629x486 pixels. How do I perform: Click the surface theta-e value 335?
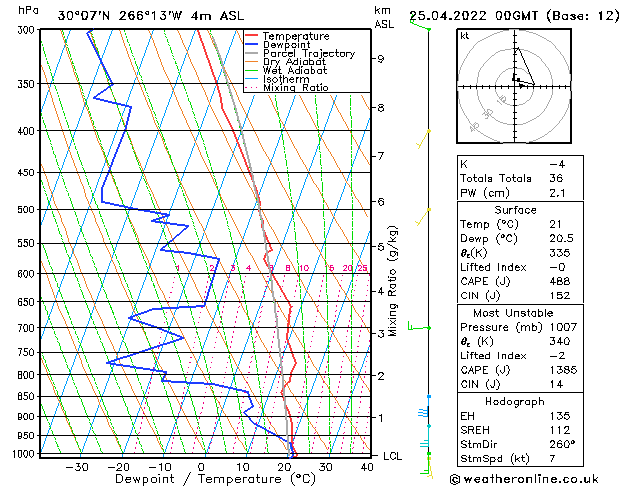point(560,253)
